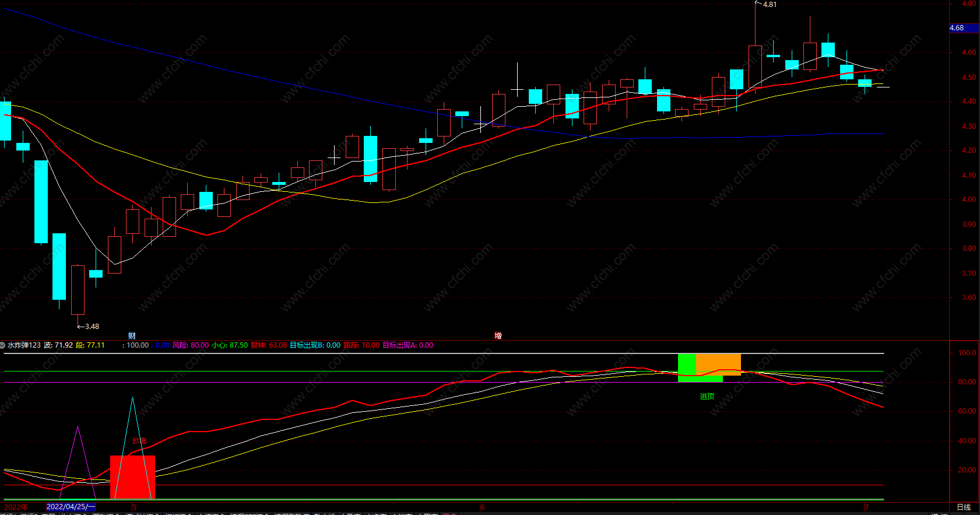The image size is (980, 515).
Task: Click the 波: 71.92 indicator value
Action: tap(58, 345)
